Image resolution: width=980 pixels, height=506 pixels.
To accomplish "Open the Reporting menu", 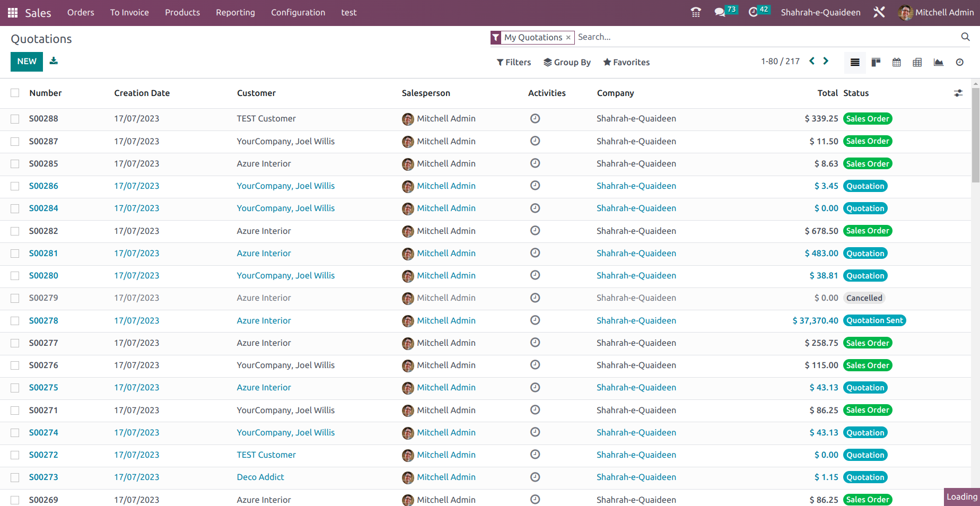I will coord(235,12).
